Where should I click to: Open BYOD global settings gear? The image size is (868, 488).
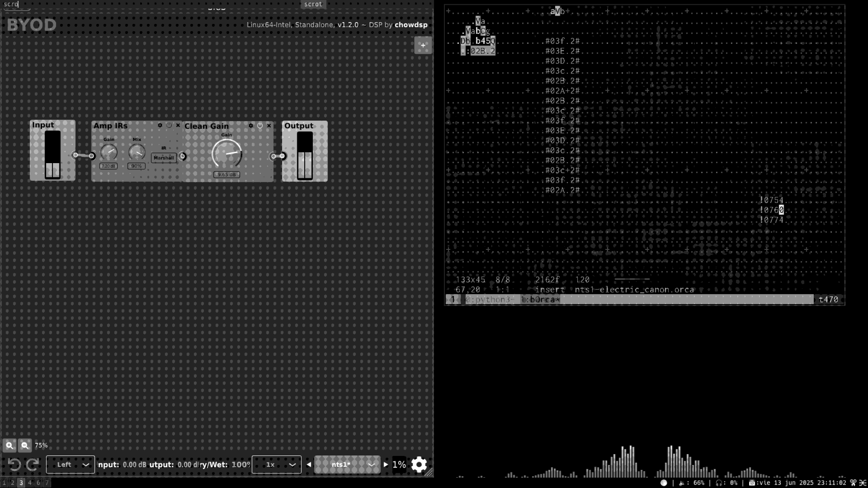(419, 465)
